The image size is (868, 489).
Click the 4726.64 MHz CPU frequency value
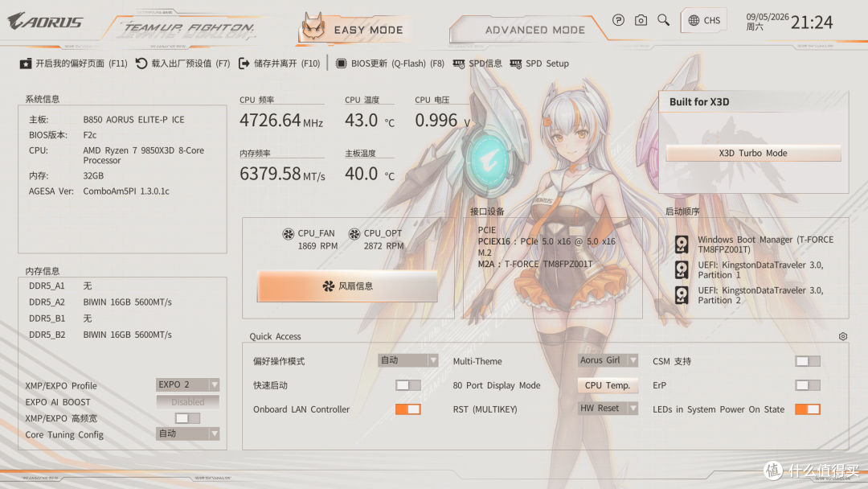pyautogui.click(x=280, y=121)
